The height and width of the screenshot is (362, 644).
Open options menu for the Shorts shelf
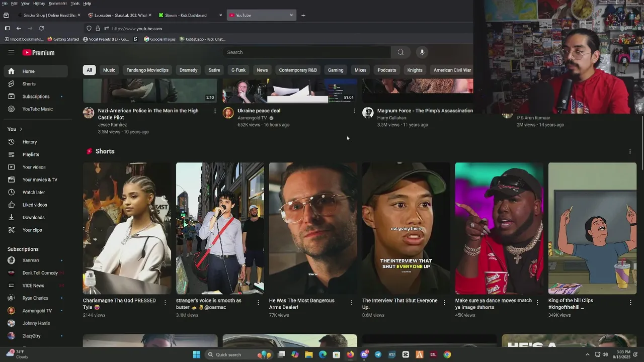click(x=630, y=151)
